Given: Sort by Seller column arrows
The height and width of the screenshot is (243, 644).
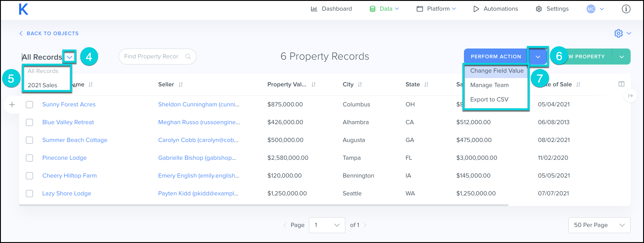Looking at the screenshot, I should click(180, 85).
